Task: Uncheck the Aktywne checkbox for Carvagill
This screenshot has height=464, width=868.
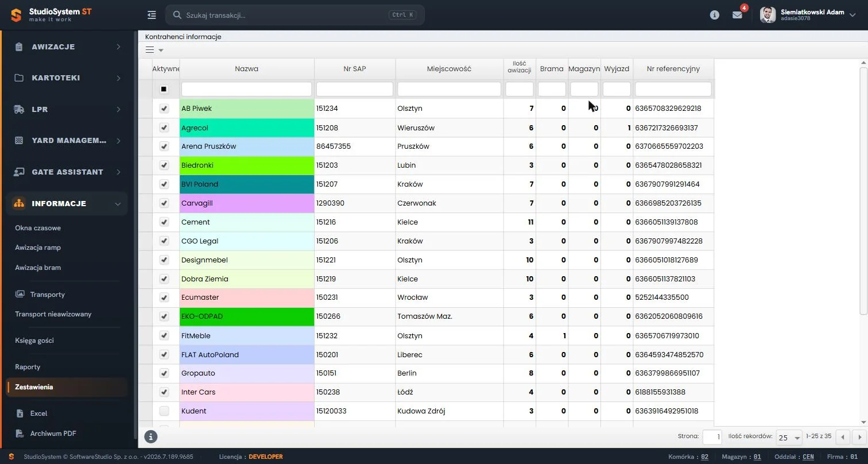Action: tap(164, 203)
